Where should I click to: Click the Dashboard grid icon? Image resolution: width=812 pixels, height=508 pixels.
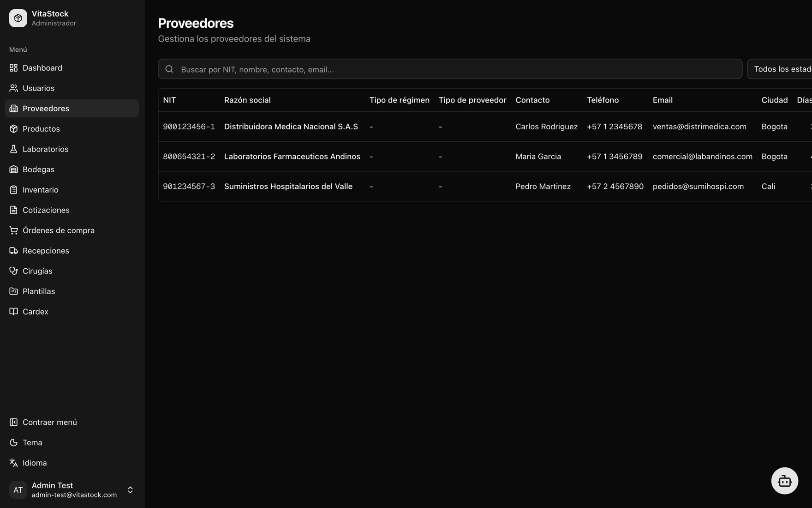tap(13, 68)
